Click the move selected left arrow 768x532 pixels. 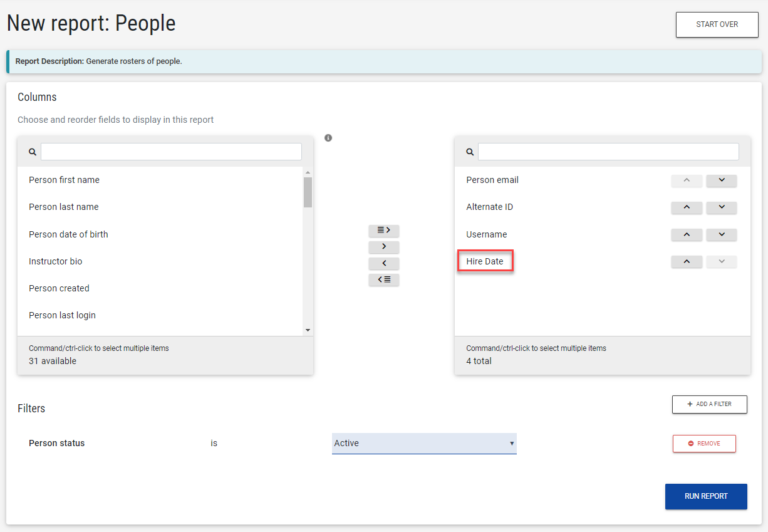click(383, 263)
